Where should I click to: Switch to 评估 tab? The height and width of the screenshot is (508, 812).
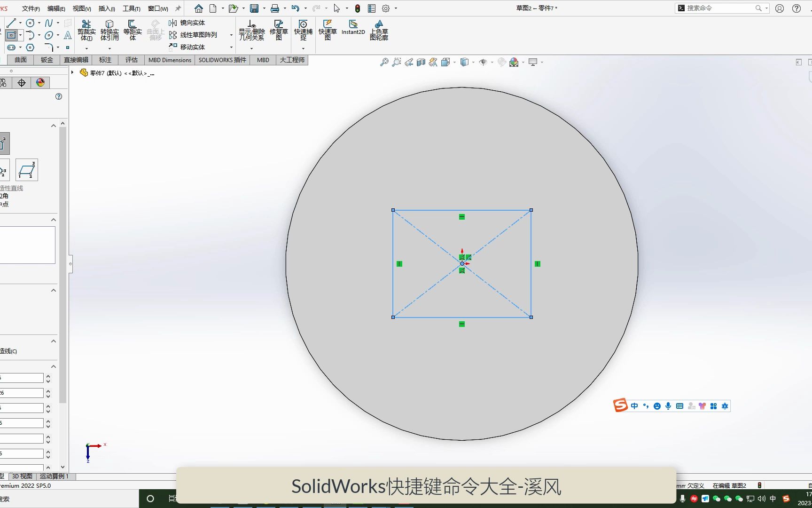132,60
